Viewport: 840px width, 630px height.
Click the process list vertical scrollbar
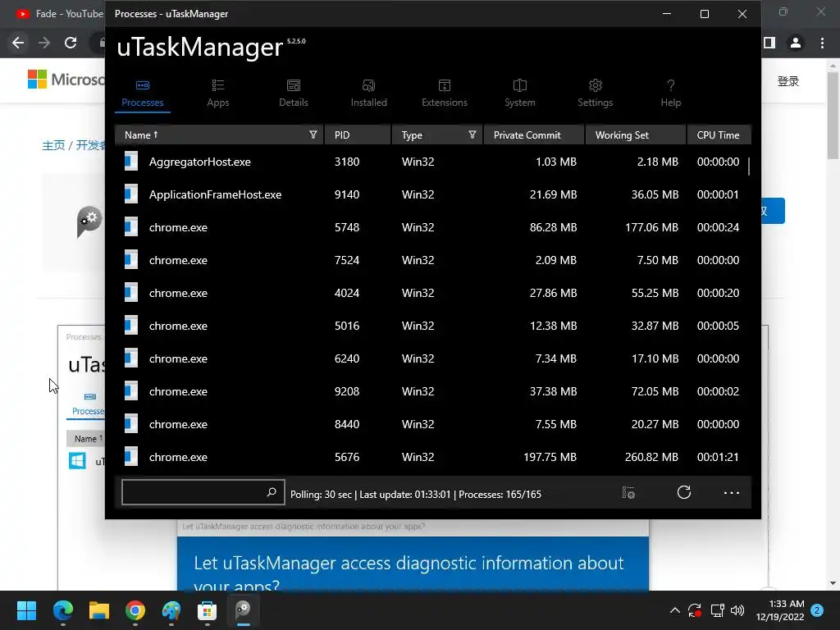tap(748, 167)
